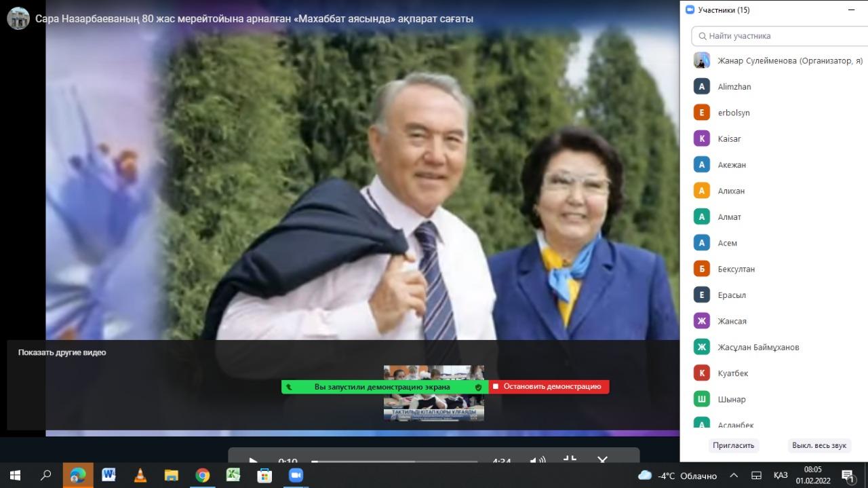Select participant Alimzhan in the list
The image size is (868, 488).
pos(734,87)
